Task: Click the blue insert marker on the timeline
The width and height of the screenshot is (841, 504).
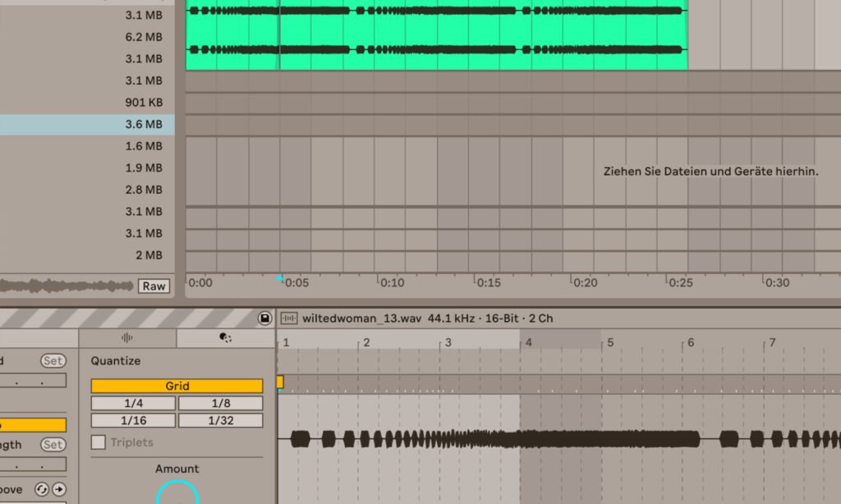Action: click(x=279, y=277)
